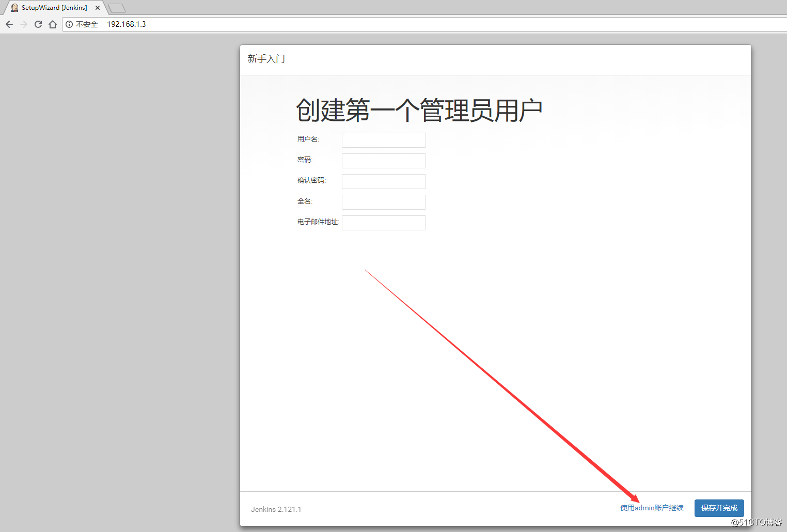Focus the 确认密码 input field

[x=384, y=181]
